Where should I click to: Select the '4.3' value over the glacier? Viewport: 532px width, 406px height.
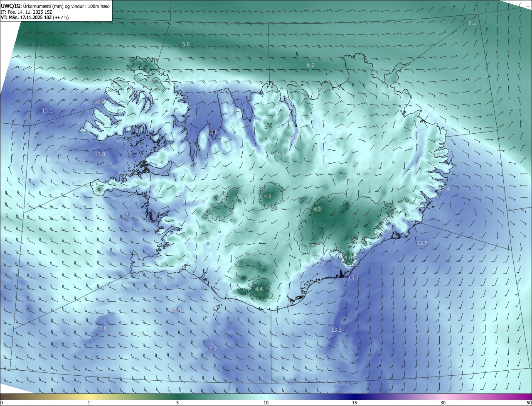[x=317, y=210]
